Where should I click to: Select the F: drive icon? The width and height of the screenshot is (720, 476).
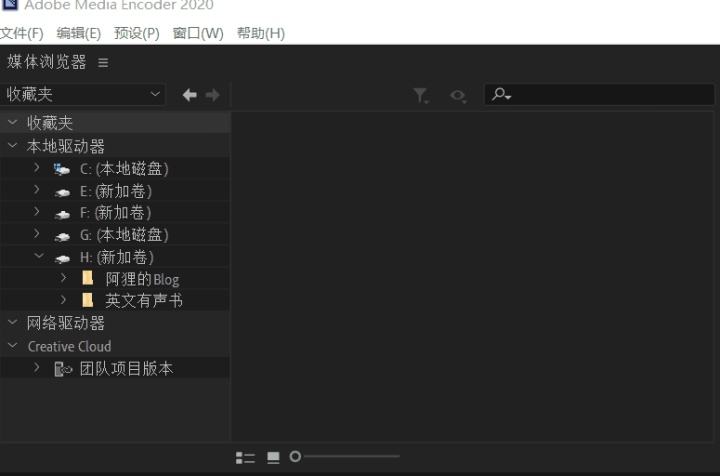[x=62, y=214]
